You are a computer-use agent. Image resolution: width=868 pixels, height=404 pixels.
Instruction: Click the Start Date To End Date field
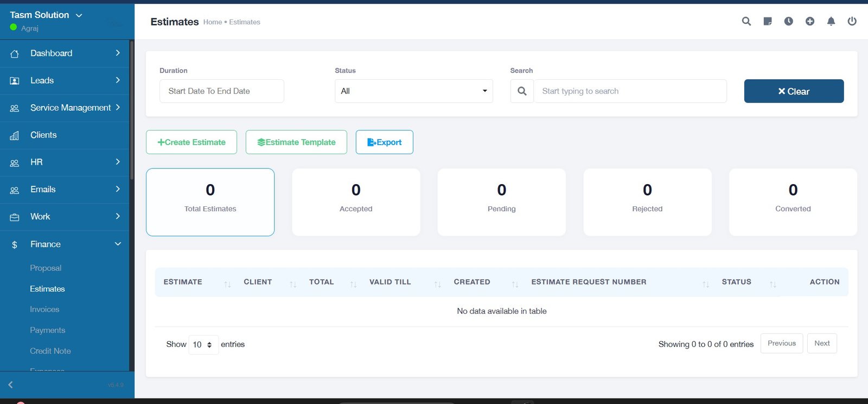pos(221,91)
